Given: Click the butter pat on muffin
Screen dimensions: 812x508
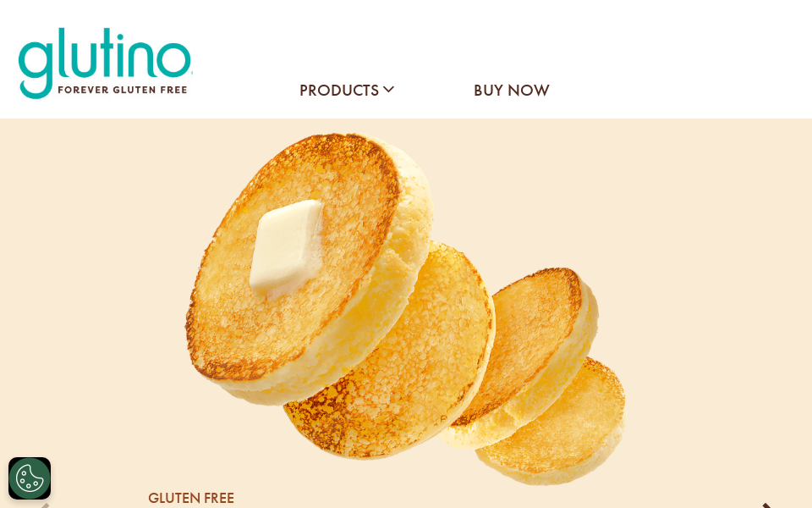Looking at the screenshot, I should point(287,246).
